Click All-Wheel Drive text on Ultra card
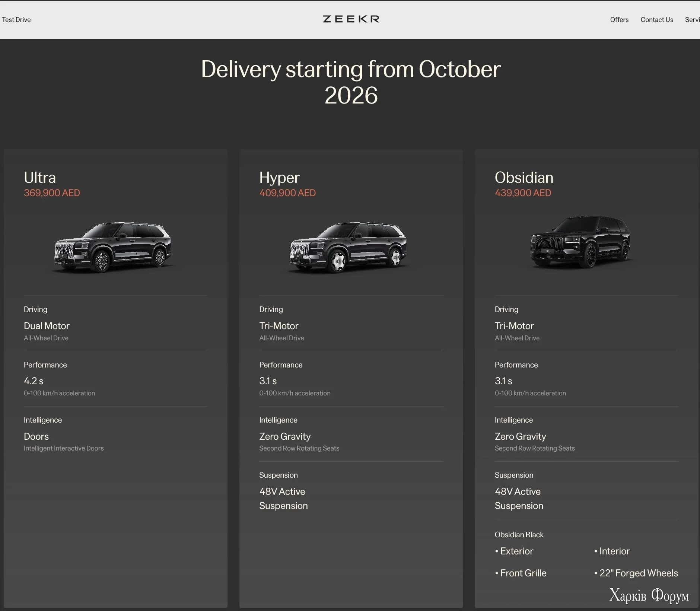700x611 pixels. 46,338
